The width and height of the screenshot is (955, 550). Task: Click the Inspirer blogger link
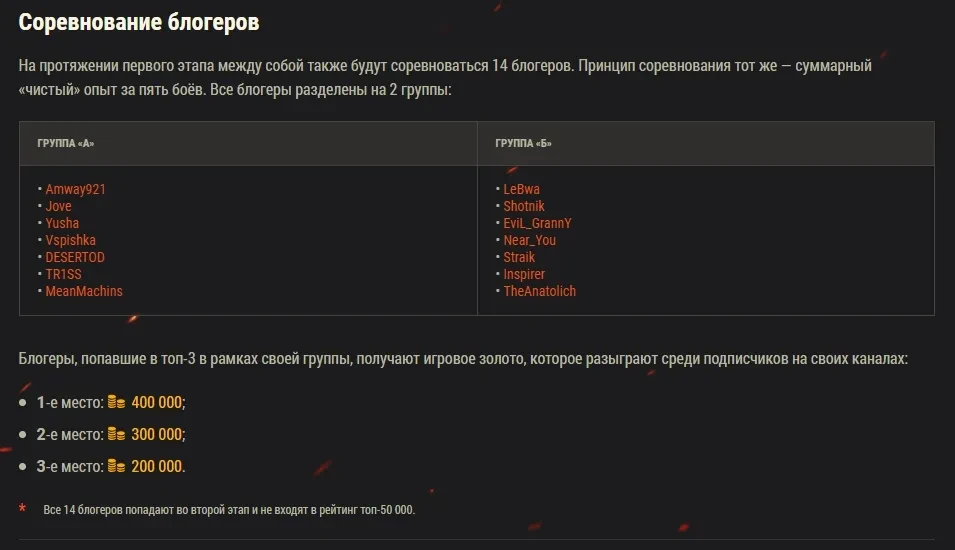pyautogui.click(x=524, y=274)
